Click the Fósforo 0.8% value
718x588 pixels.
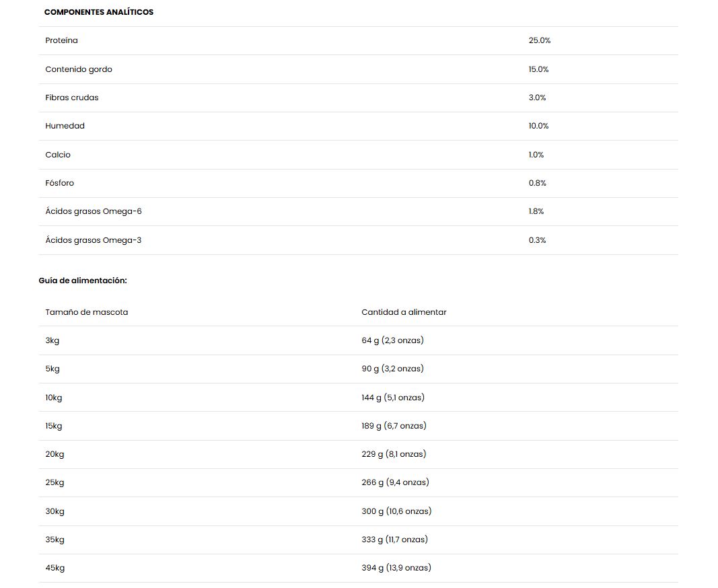[538, 183]
